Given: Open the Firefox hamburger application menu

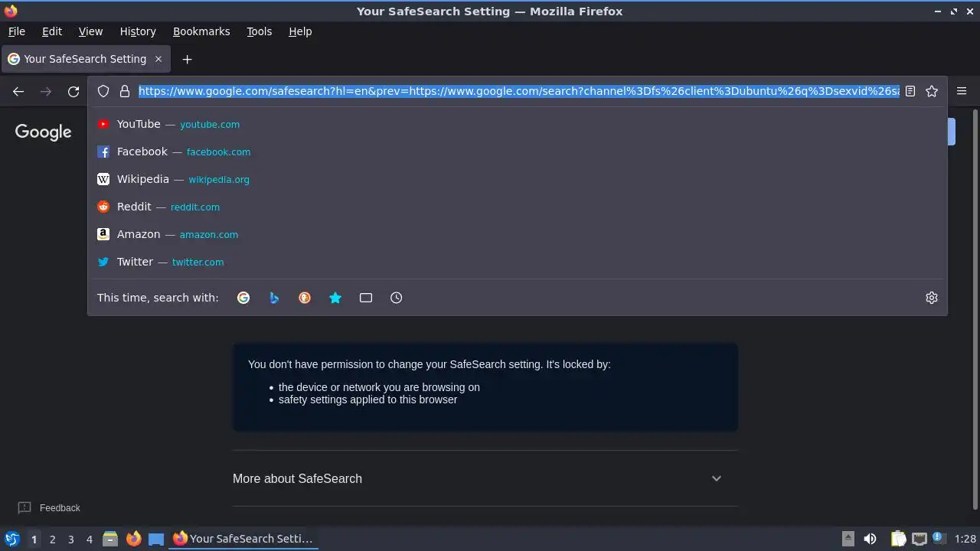Looking at the screenshot, I should pos(962,91).
